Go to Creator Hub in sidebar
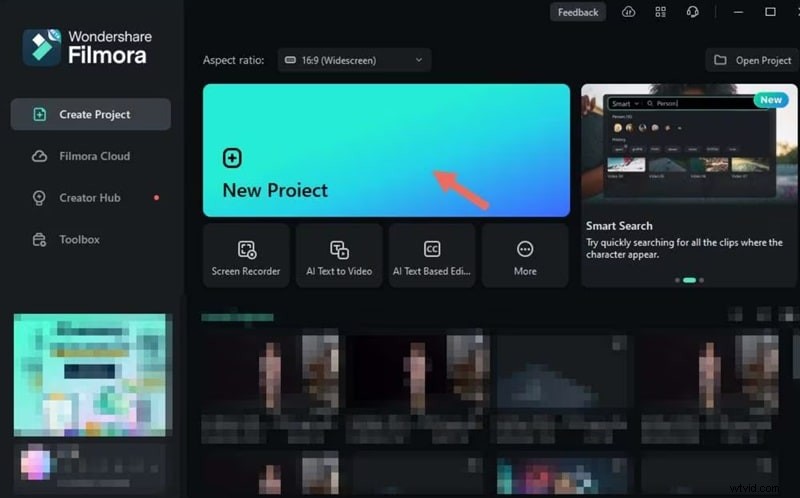Screen dimensions: 800x498 tap(91, 198)
